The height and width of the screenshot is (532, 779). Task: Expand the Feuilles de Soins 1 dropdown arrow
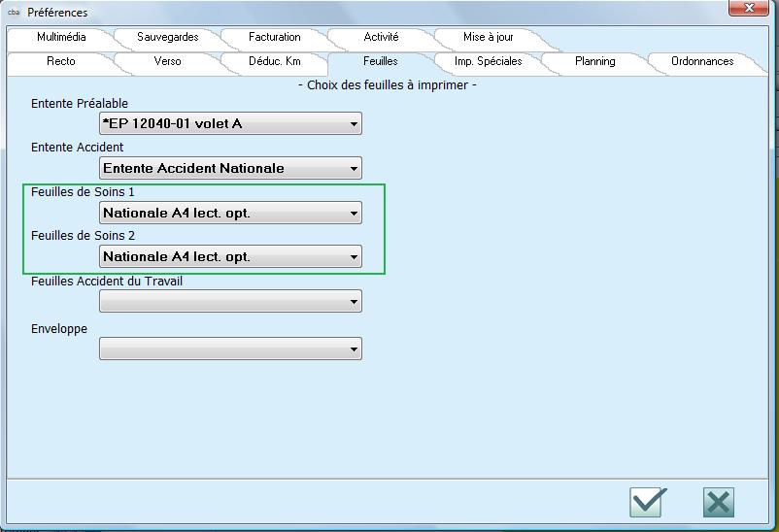point(354,214)
